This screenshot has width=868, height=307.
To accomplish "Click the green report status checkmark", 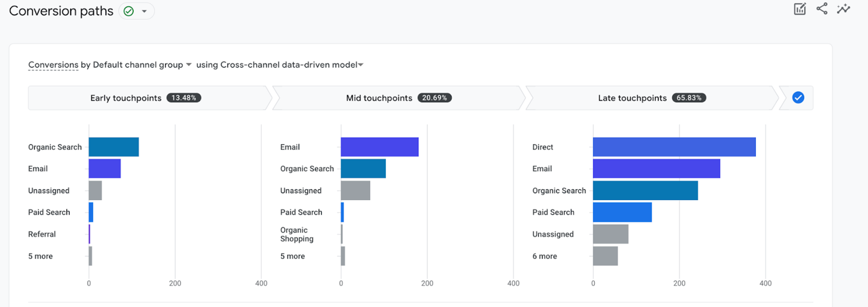I will 129,11.
